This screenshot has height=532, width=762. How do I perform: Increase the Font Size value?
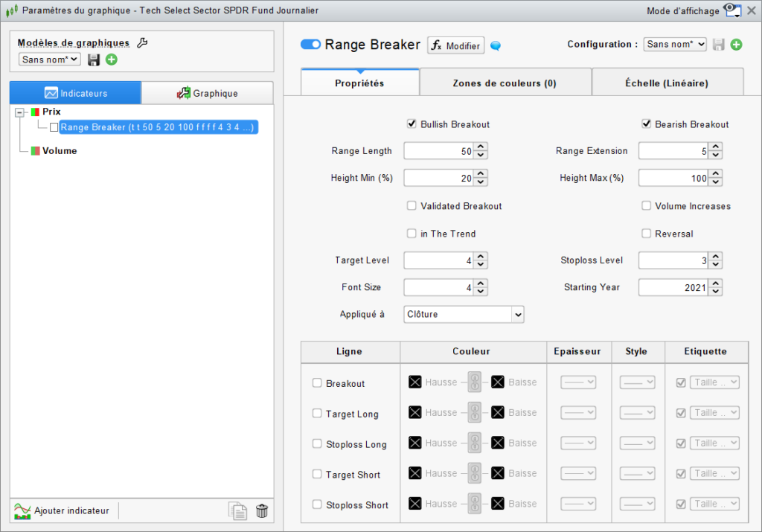[x=481, y=283]
